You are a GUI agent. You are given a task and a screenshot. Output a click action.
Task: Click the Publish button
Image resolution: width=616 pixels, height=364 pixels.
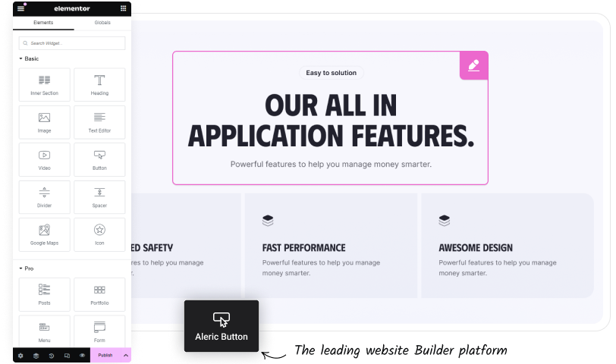pyautogui.click(x=105, y=355)
